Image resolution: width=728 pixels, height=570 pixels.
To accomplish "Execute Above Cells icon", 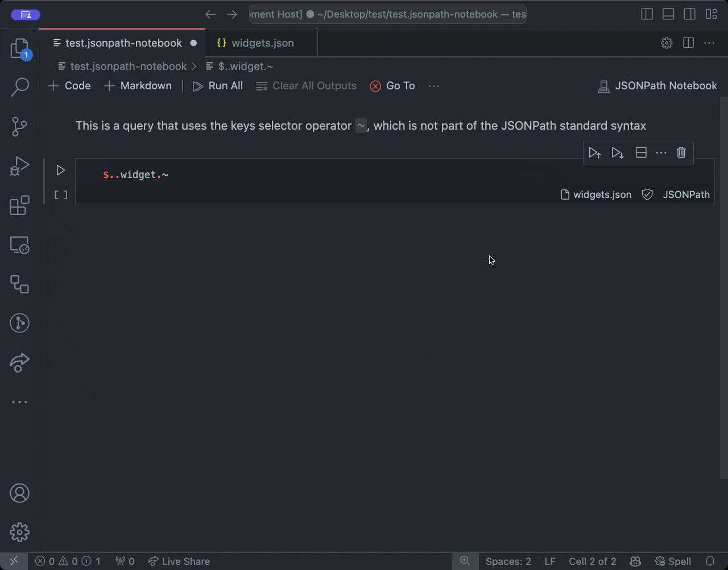I will (x=595, y=152).
